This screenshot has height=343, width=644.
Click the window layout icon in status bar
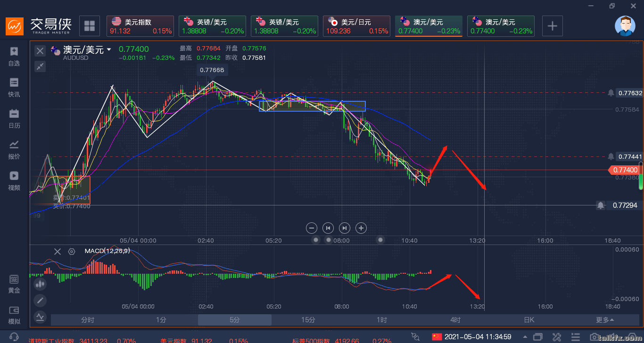tap(538, 337)
